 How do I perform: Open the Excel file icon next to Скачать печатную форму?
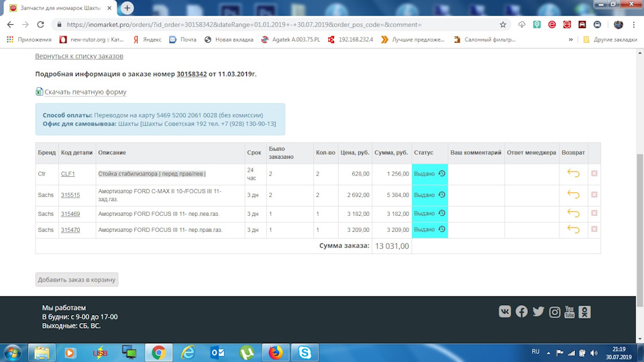[x=39, y=92]
